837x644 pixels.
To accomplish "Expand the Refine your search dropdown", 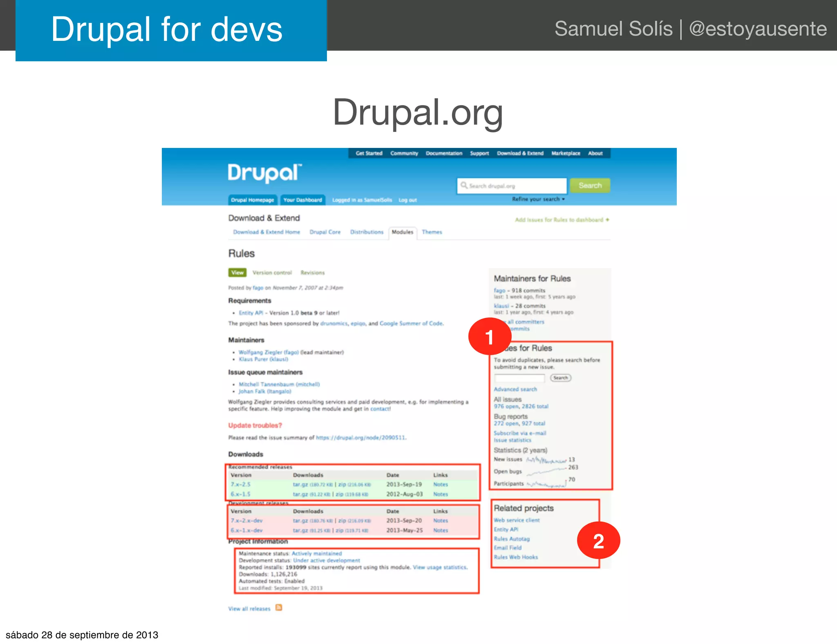I will tap(538, 199).
